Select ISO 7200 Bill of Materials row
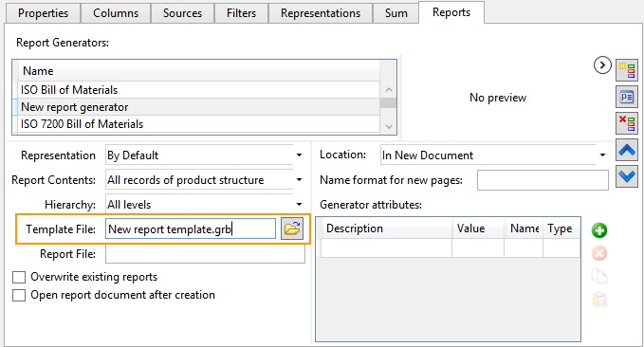 click(196, 124)
